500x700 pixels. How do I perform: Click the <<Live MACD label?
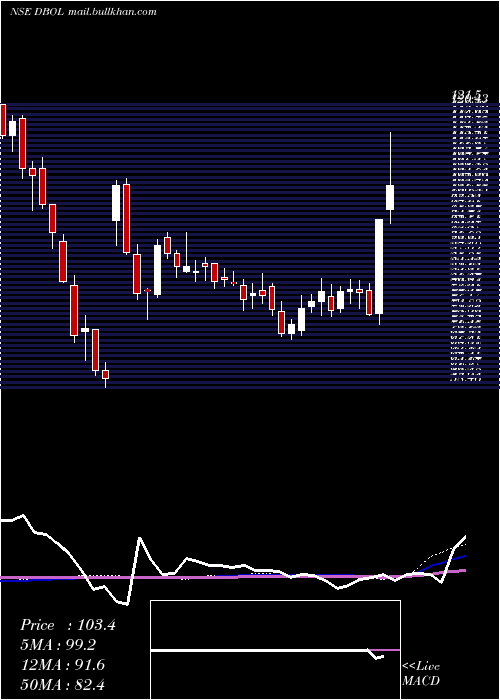coord(421,673)
